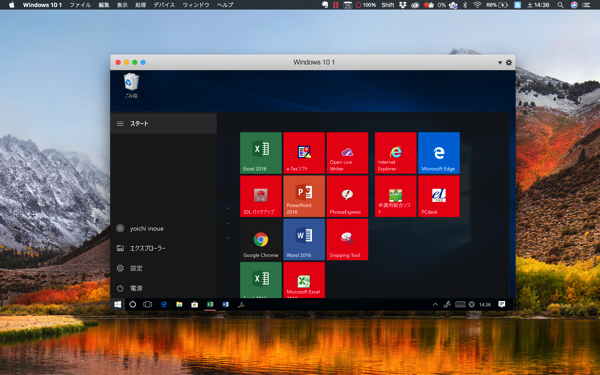Open the ファイル menu
The height and width of the screenshot is (375, 600).
coord(80,5)
